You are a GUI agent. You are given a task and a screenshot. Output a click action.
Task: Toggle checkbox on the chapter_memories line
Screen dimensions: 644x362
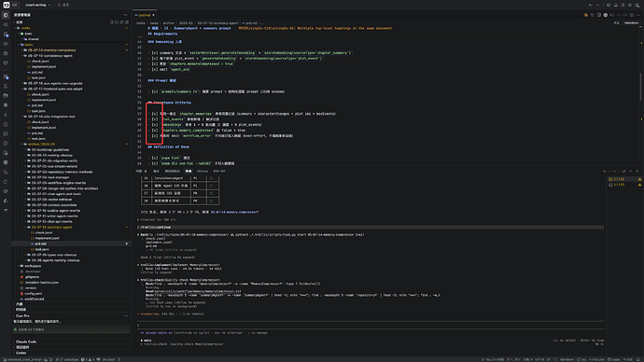154,114
